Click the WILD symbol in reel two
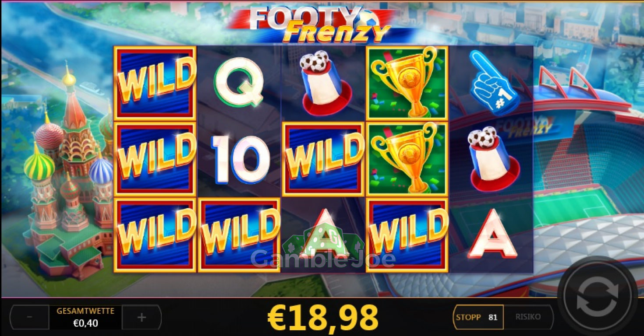 (x=239, y=235)
